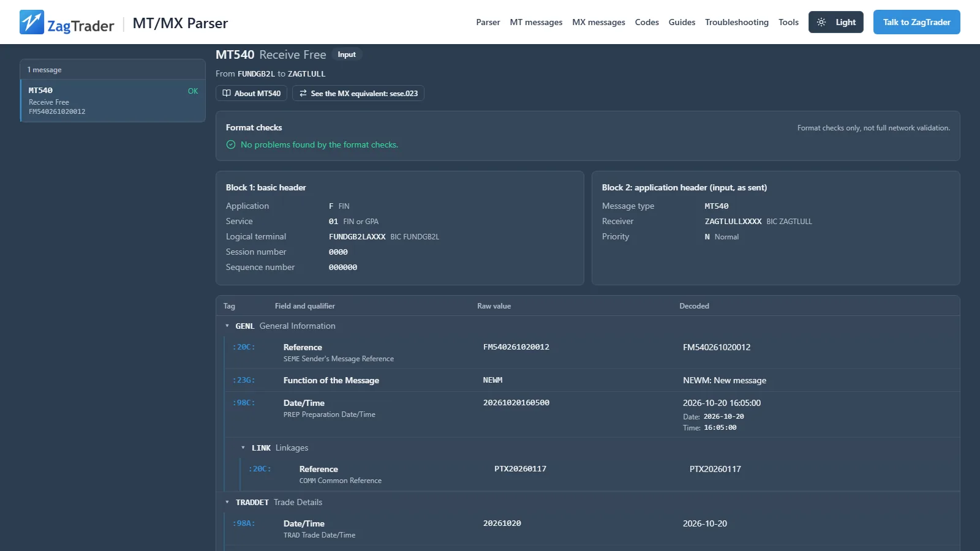
Task: Click the ZagTrader logo icon
Action: pyautogui.click(x=32, y=22)
